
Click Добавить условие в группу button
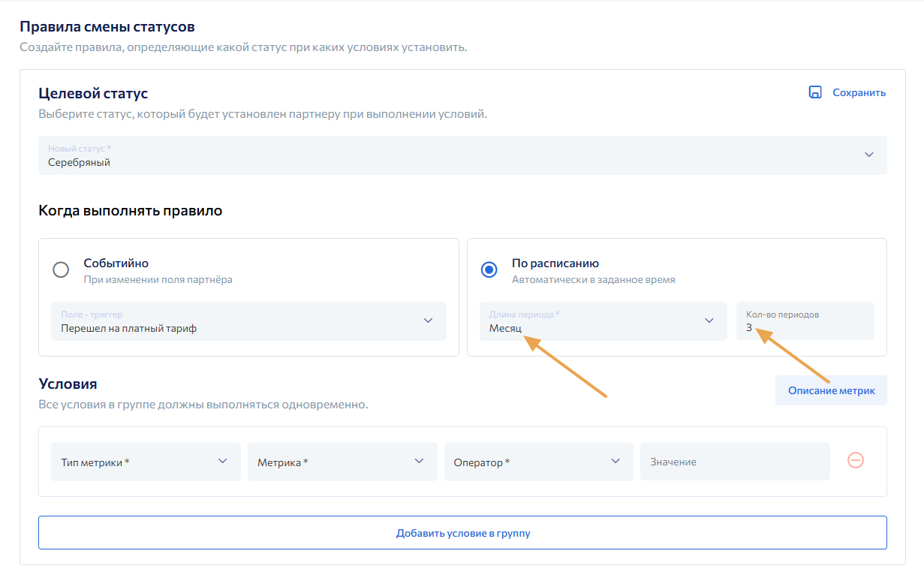[462, 533]
